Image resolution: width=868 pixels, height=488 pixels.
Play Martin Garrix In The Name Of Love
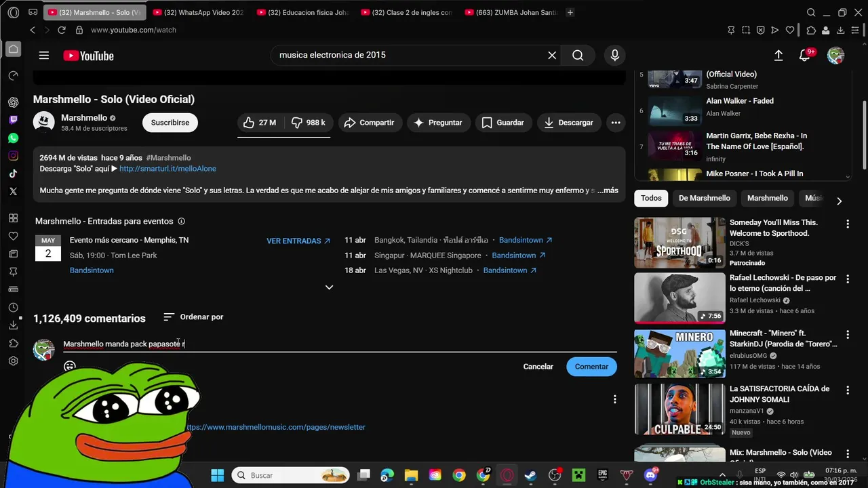(x=743, y=146)
